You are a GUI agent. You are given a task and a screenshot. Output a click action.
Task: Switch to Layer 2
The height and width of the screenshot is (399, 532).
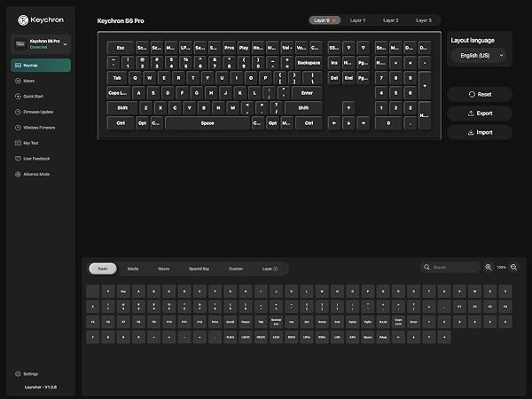(390, 20)
